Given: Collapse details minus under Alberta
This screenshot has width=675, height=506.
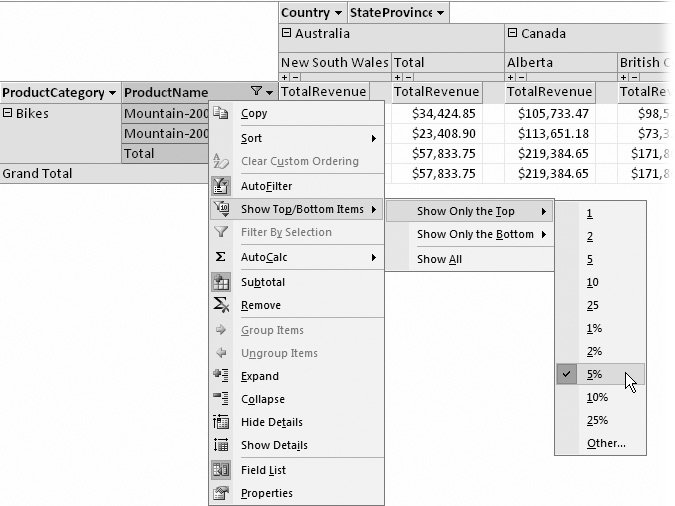Looking at the screenshot, I should (x=521, y=78).
